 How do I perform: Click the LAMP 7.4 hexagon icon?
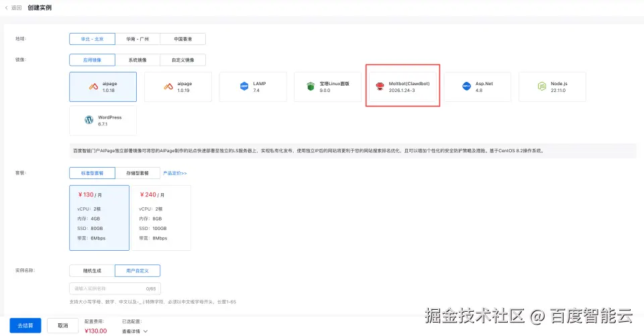click(244, 87)
